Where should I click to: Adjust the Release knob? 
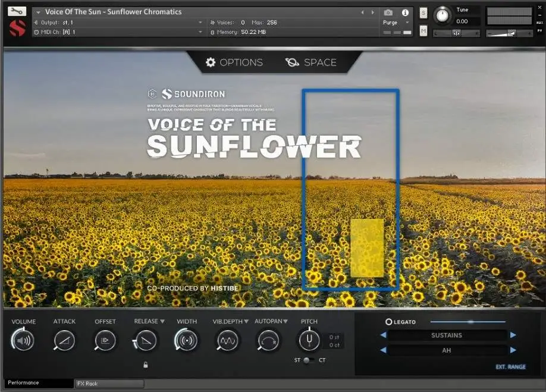146,340
